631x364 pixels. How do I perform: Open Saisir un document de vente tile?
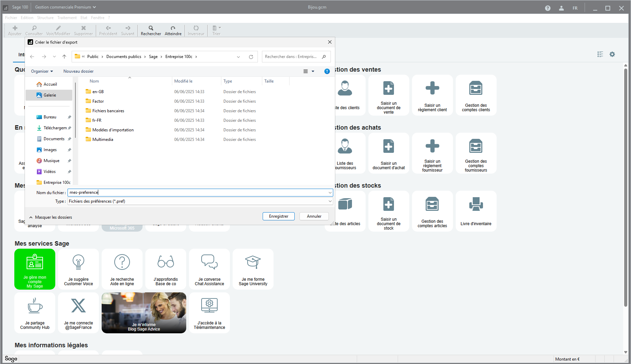point(389,95)
